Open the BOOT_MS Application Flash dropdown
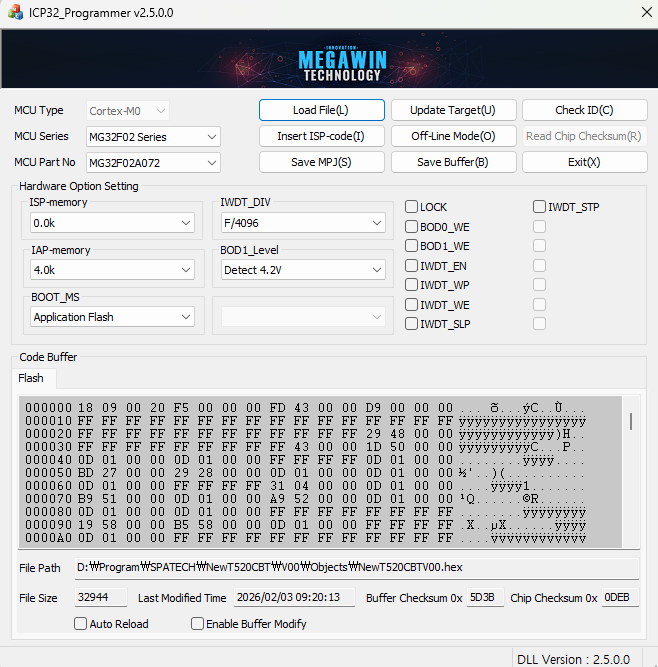658x667 pixels. pos(112,317)
